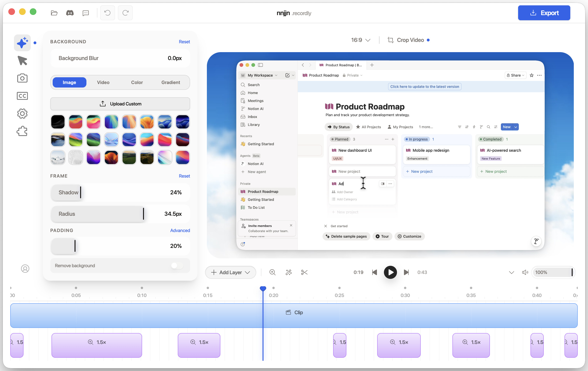The image size is (588, 371).
Task: Switch to the Image background tab
Action: click(x=69, y=82)
